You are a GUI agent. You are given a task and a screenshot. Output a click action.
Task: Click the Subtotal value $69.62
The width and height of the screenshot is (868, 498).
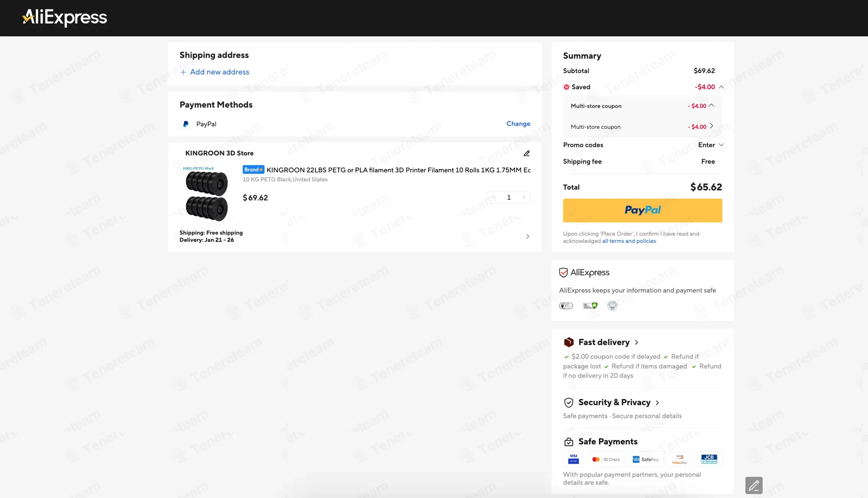click(704, 71)
